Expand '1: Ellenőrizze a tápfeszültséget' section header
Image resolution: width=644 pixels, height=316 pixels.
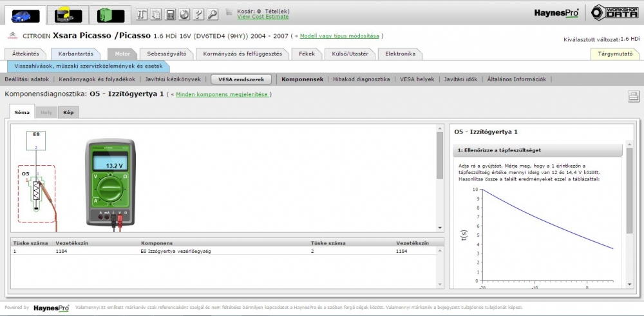pos(538,150)
